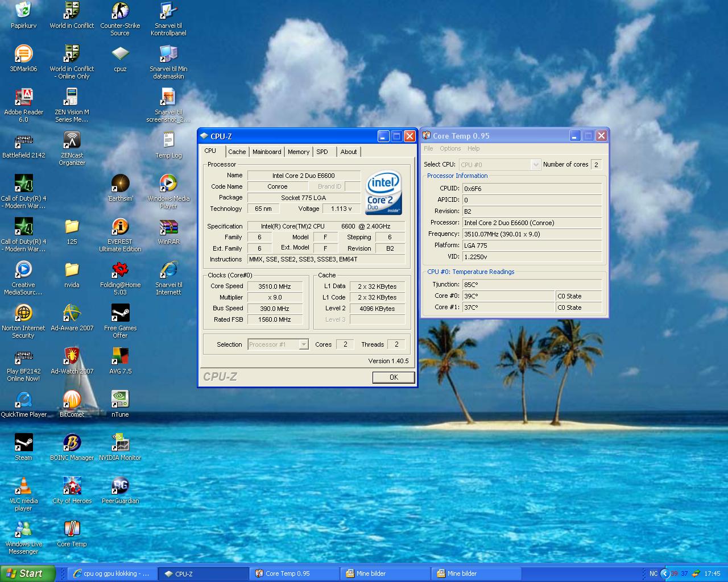Switch to the Cache tab in CPU-Z
The width and height of the screenshot is (728, 582).
237,152
